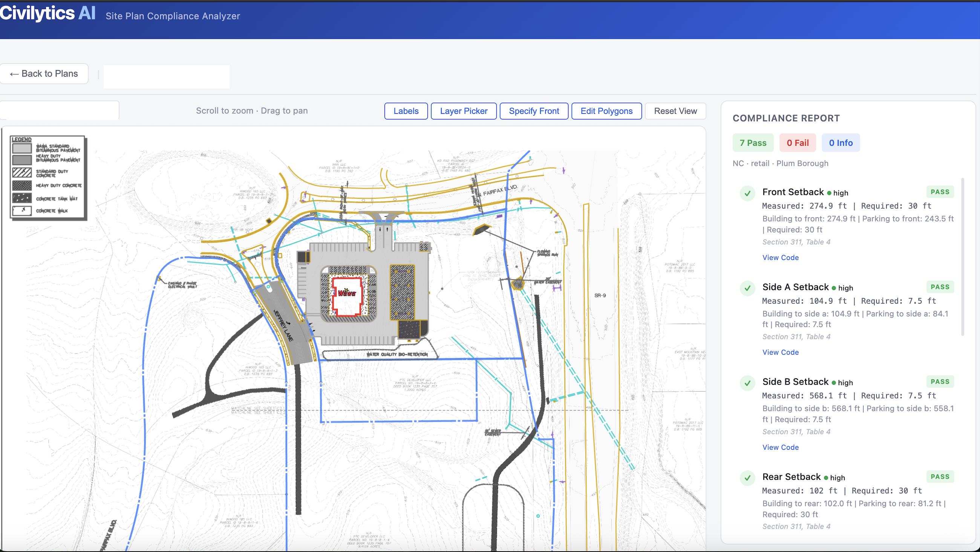Click the Heavy Duty Concrete legend swatch

click(22, 186)
